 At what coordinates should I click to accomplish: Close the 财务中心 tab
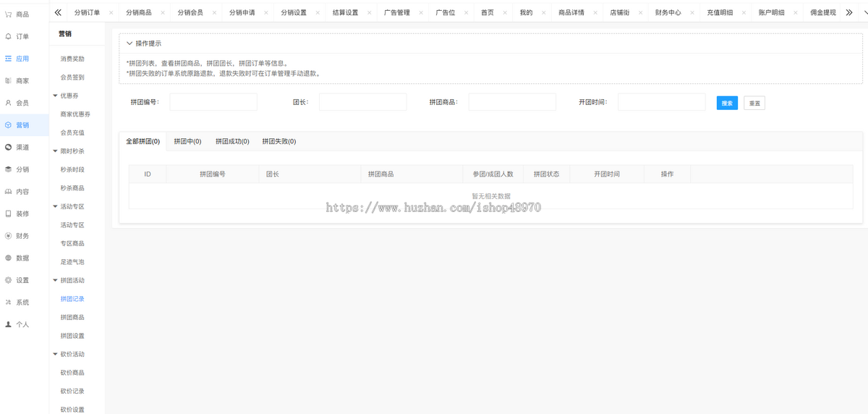(x=692, y=13)
